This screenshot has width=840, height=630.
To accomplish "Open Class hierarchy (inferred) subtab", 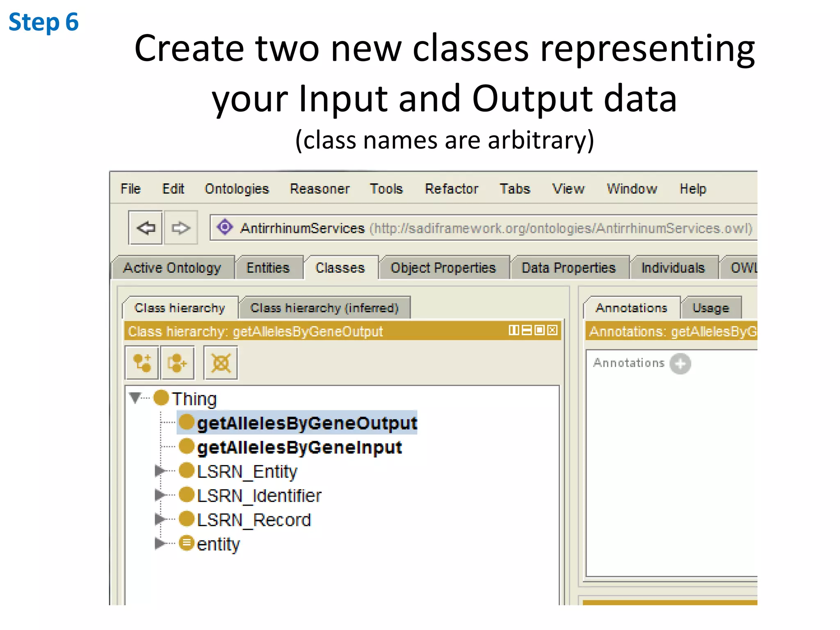I will pyautogui.click(x=324, y=308).
